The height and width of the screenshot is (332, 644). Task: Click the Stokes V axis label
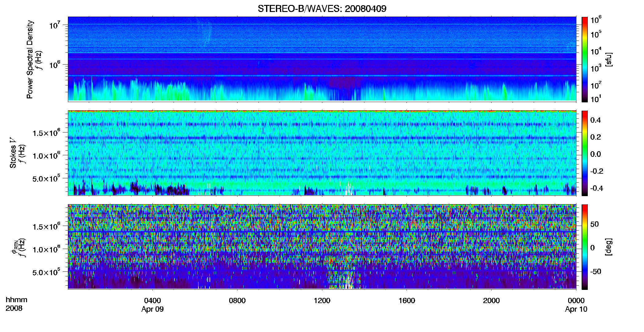13,153
